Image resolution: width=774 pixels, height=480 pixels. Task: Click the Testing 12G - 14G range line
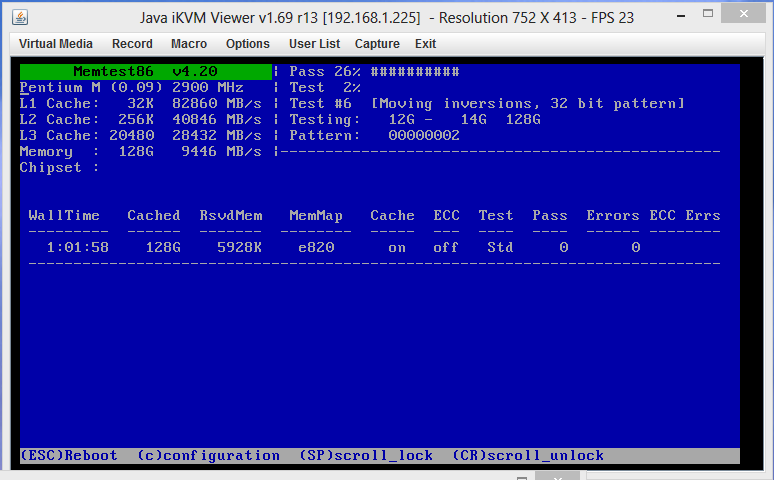(x=415, y=120)
